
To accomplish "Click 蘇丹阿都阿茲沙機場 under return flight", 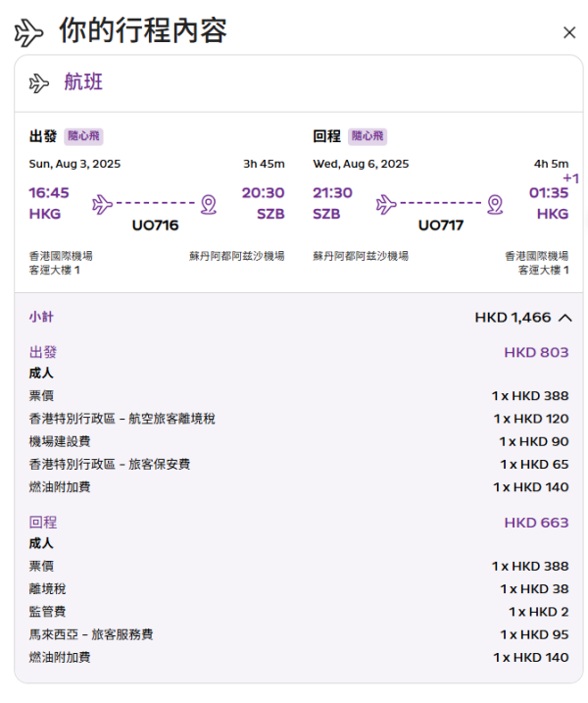I will (361, 256).
